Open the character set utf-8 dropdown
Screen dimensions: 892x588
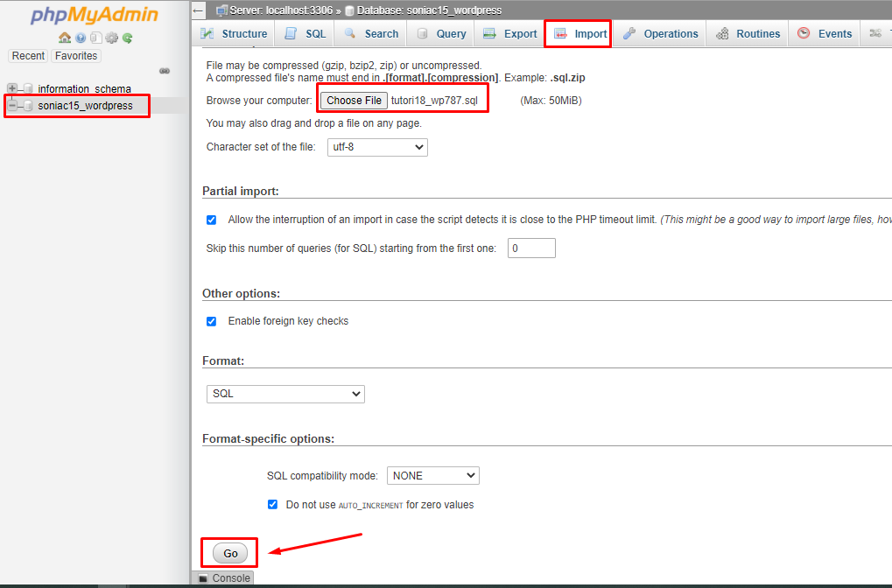[x=377, y=147]
